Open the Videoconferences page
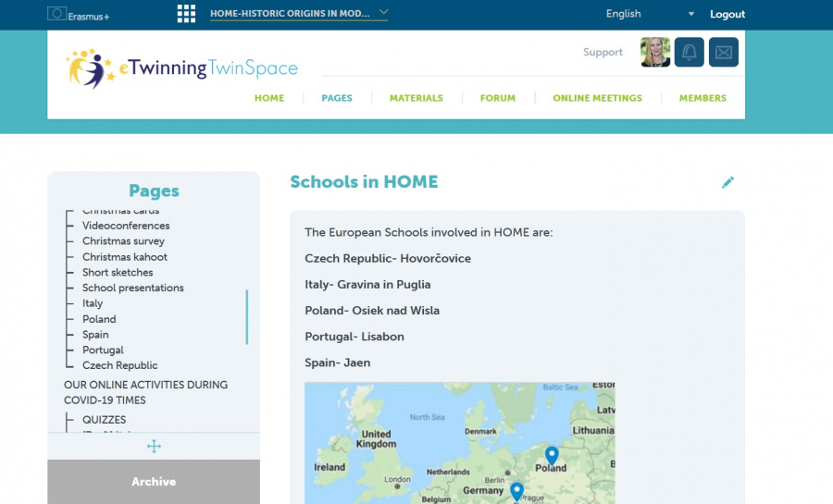833x504 pixels. pos(126,226)
